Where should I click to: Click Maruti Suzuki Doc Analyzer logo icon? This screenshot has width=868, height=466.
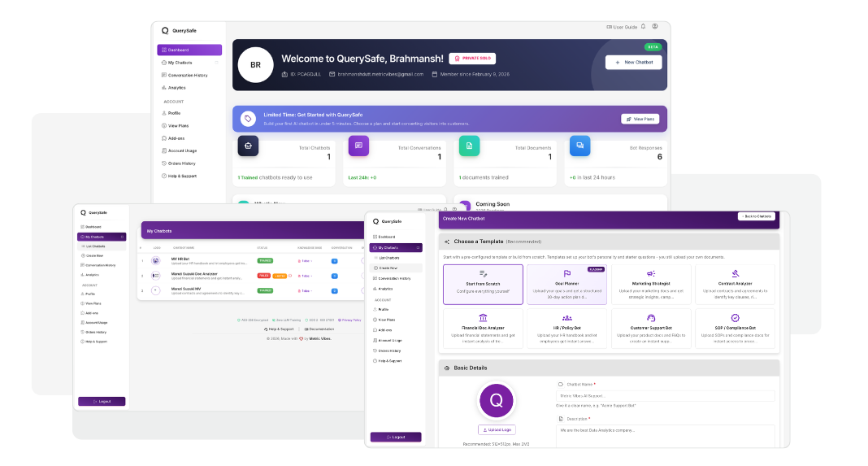(156, 276)
